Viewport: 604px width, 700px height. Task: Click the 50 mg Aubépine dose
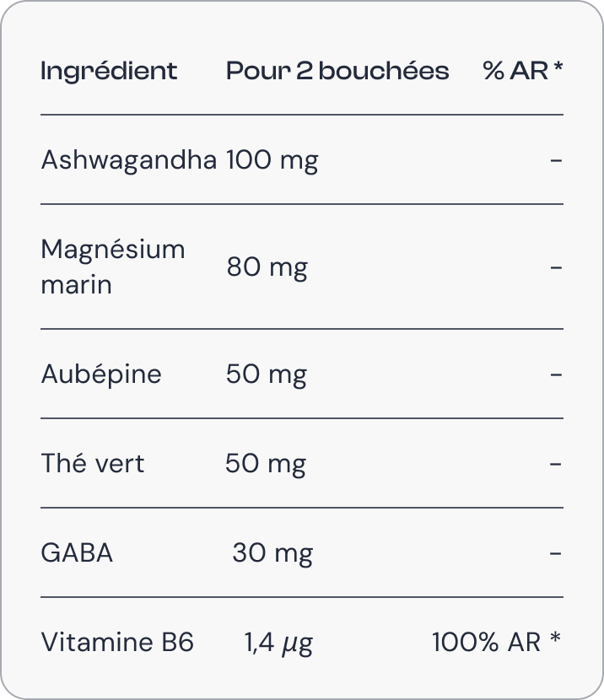coord(267,374)
